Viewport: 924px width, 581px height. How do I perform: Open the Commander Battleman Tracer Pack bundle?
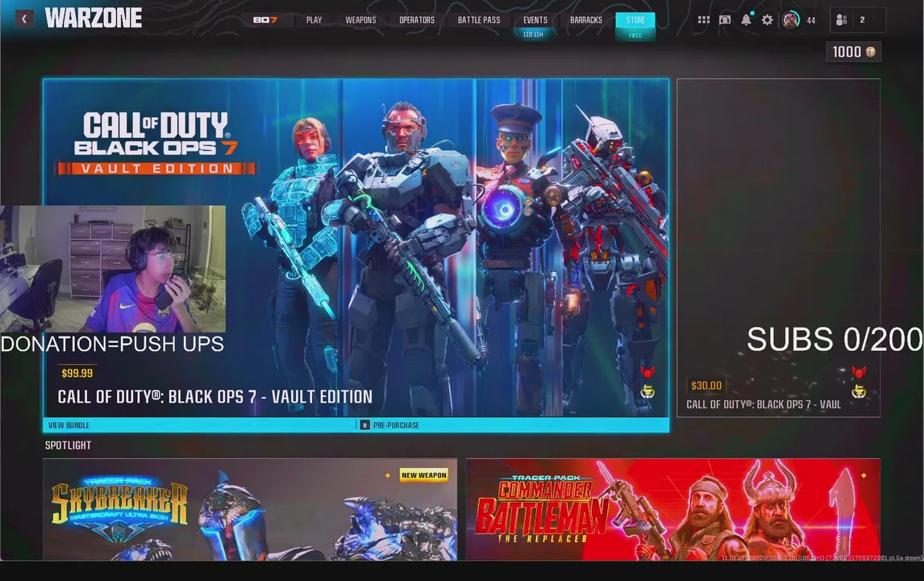673,510
